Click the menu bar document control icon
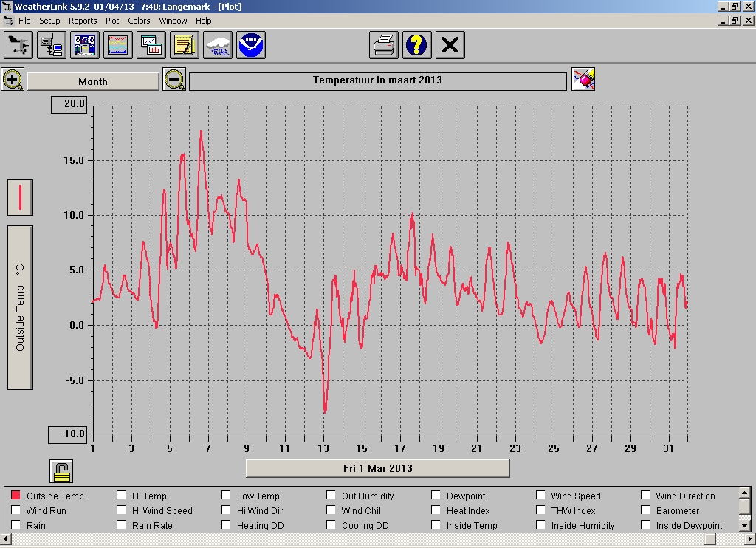The width and height of the screenshot is (756, 548). click(8, 21)
